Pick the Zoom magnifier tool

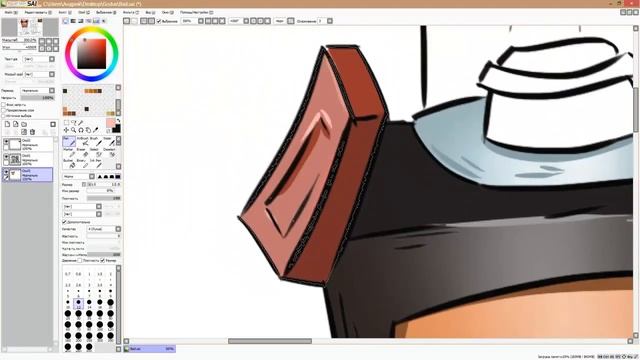click(x=73, y=130)
